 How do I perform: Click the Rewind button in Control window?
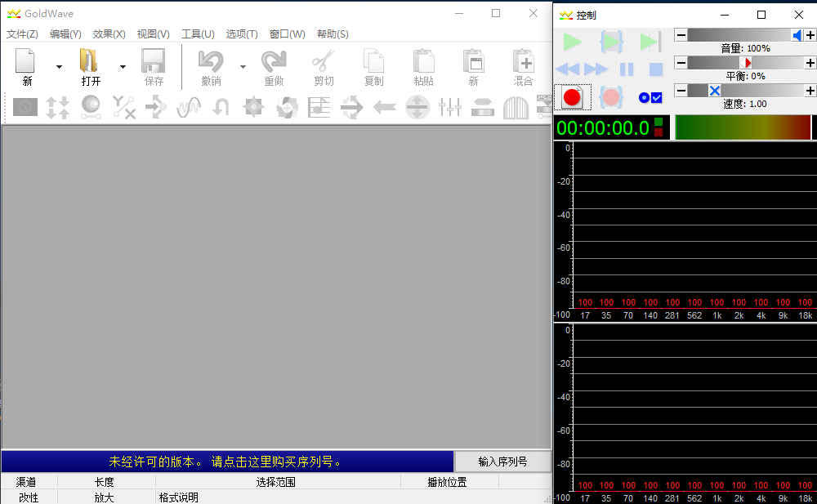click(x=568, y=69)
